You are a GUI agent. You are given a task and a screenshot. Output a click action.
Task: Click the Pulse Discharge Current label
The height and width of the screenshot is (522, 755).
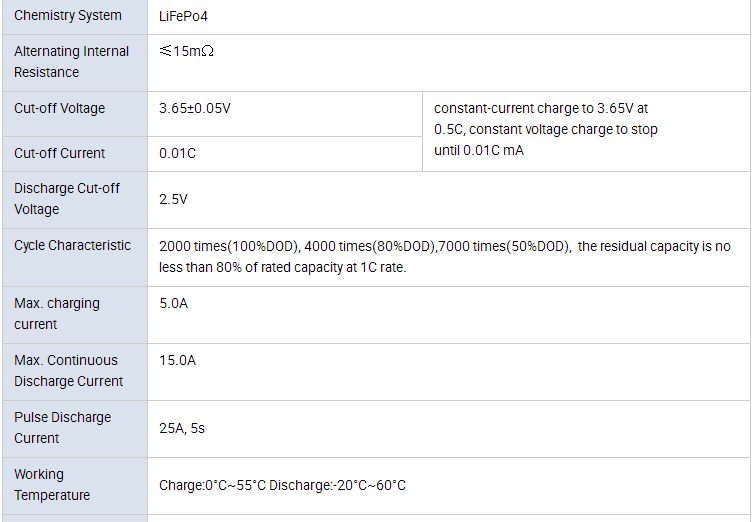point(62,427)
